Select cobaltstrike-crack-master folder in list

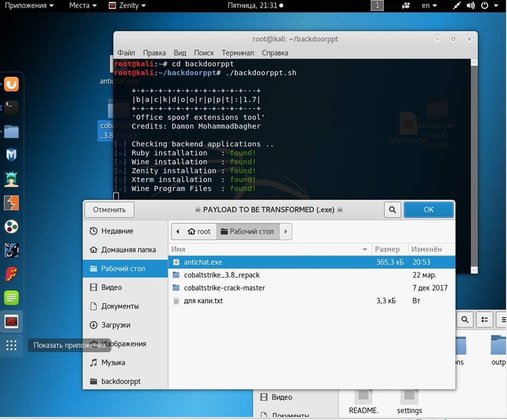224,288
